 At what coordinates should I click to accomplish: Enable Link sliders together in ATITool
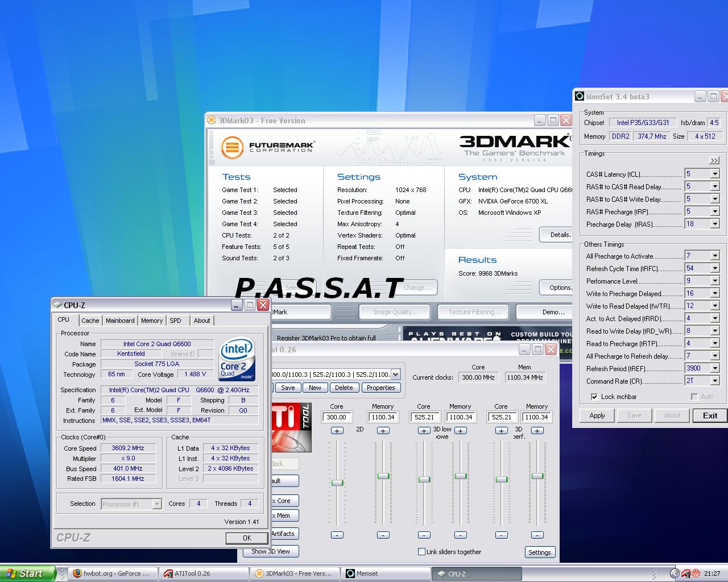[x=421, y=551]
